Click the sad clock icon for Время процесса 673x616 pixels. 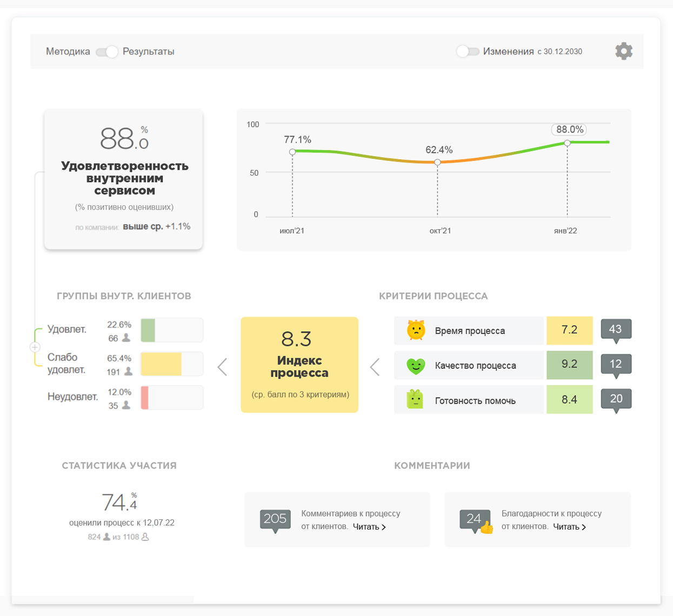[x=416, y=330]
